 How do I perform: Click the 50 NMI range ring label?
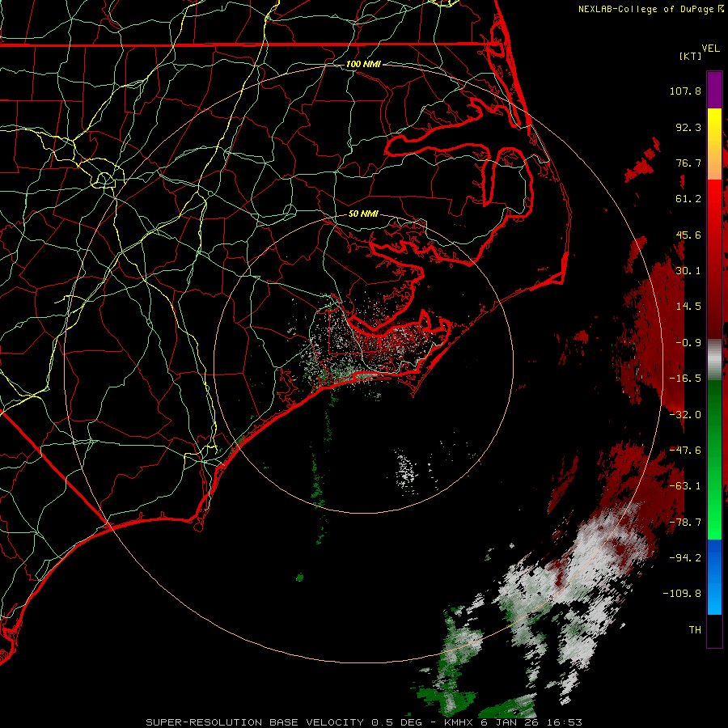363,214
